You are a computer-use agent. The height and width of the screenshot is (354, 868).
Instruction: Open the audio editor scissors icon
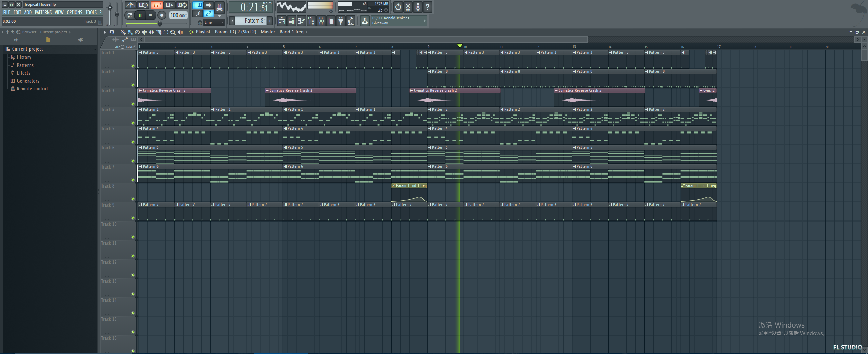408,7
